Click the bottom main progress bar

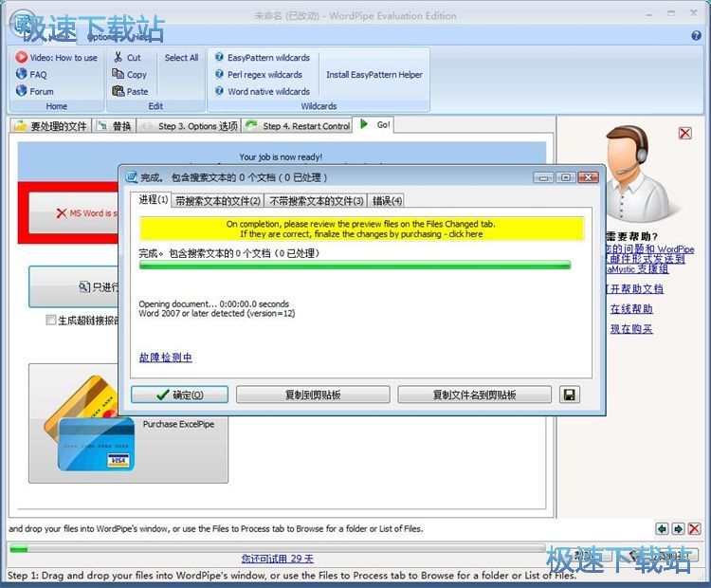click(x=277, y=549)
